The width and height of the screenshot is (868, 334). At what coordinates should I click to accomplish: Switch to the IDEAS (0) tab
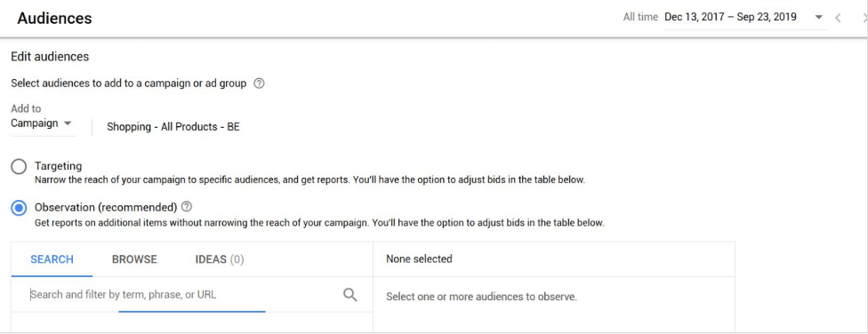[220, 259]
